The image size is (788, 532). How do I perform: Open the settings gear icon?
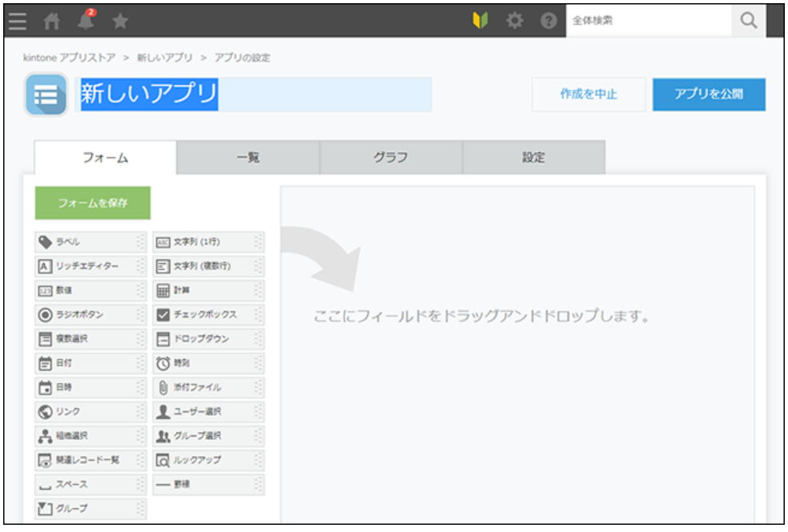pyautogui.click(x=515, y=22)
